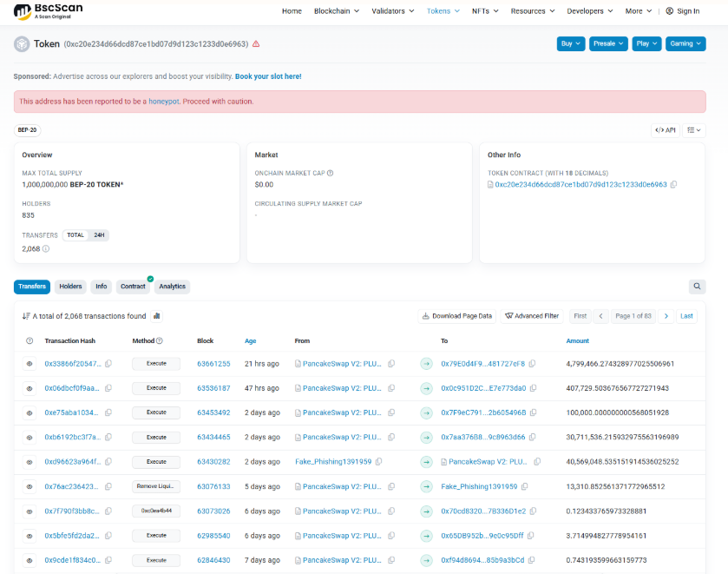Open the honeypot warning link
This screenshot has height=574, width=728.
[163, 102]
